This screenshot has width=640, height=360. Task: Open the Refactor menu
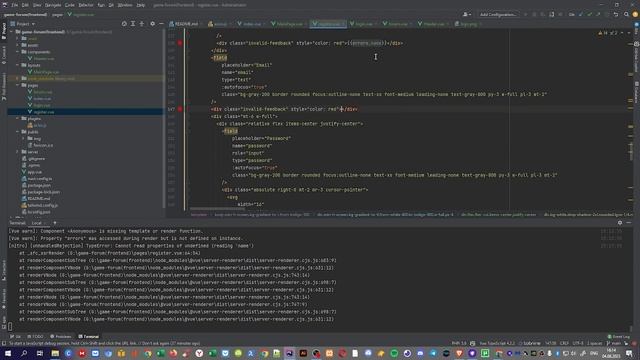[x=86, y=5]
